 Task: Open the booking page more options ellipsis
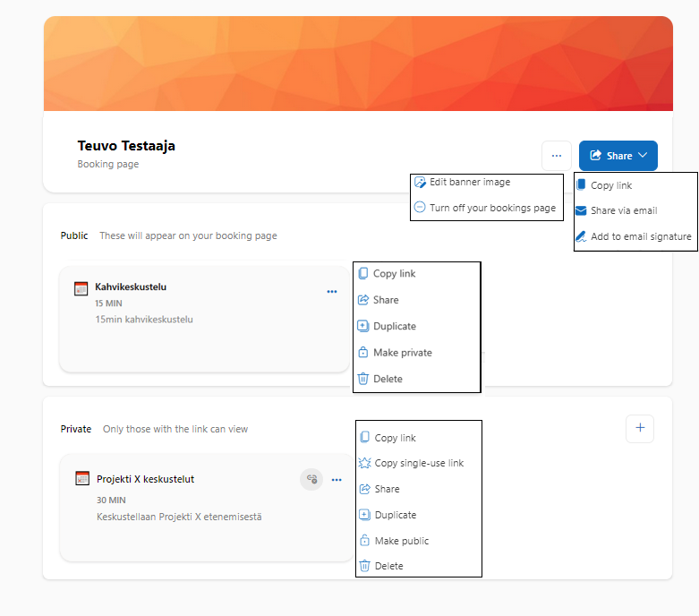[557, 156]
